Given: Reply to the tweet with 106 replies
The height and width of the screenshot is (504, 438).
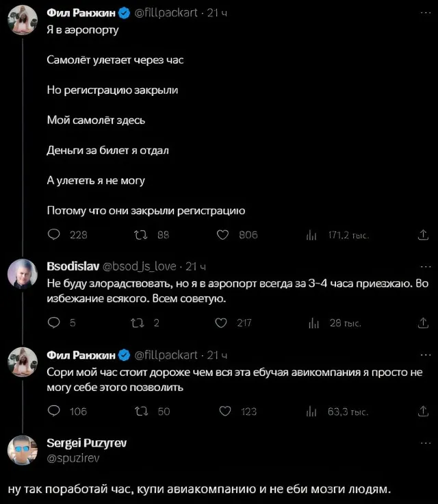Looking at the screenshot, I should click(54, 411).
